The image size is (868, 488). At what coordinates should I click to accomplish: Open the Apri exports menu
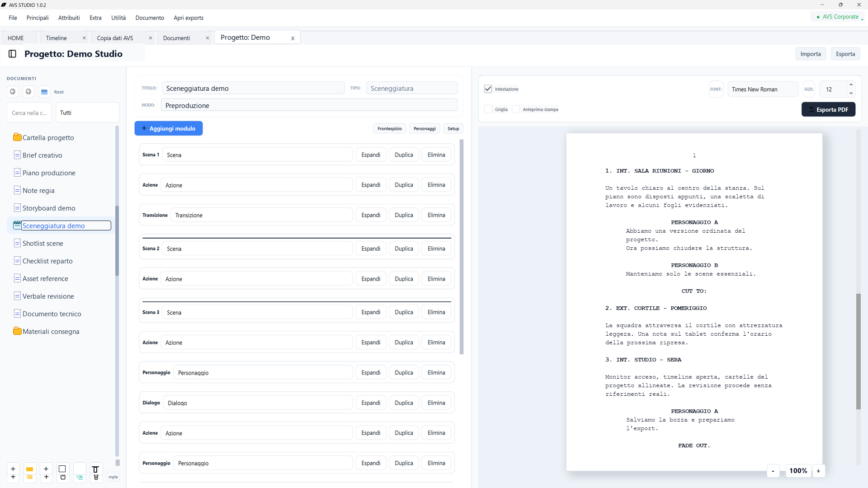tap(189, 18)
